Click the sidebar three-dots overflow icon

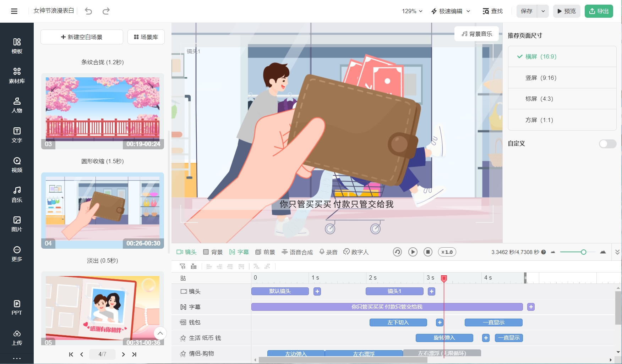coord(17,359)
